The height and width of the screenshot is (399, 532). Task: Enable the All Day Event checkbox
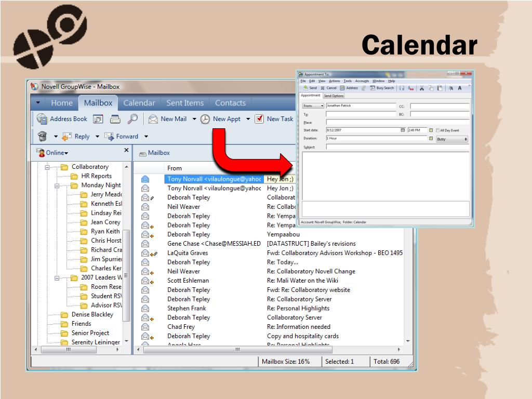tap(437, 130)
